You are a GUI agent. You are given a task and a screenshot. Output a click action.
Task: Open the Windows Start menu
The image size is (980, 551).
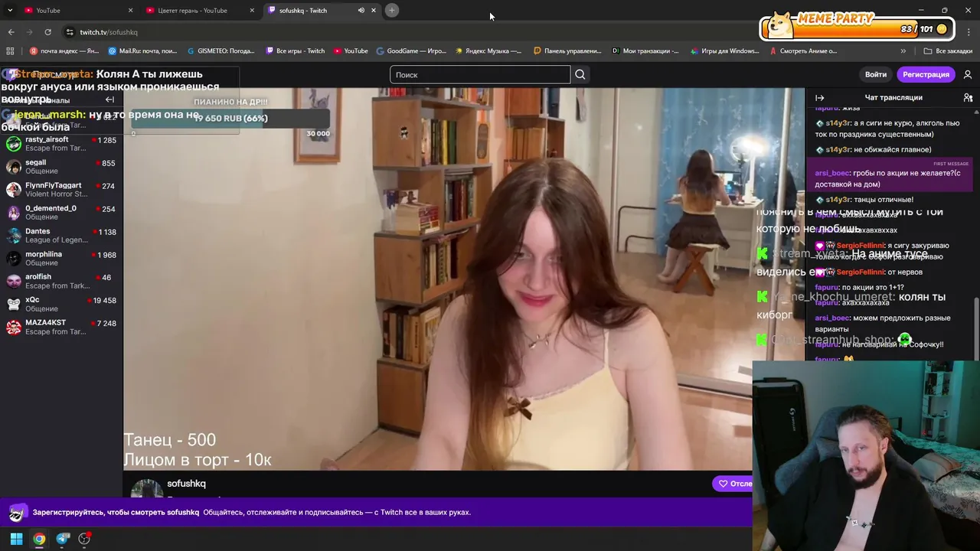pyautogui.click(x=16, y=539)
